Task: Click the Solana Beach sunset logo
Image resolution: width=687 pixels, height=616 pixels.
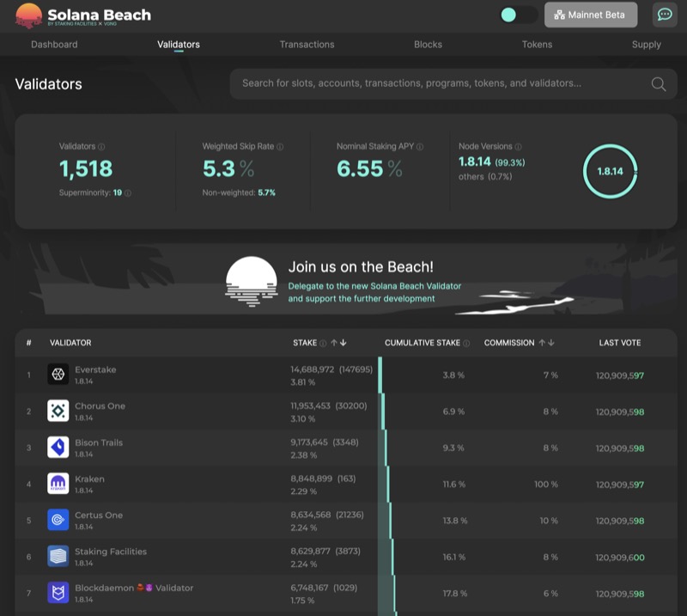Action: pos(29,15)
